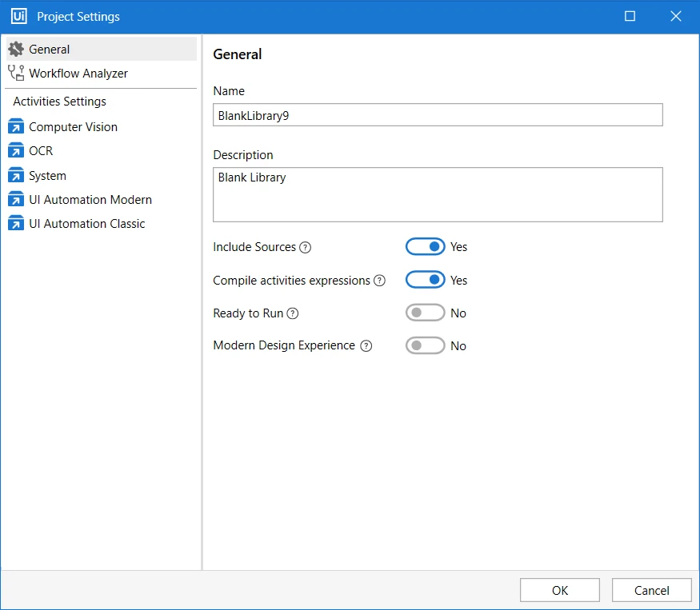700x610 pixels.
Task: Click the UI Automation Classic icon
Action: (16, 224)
